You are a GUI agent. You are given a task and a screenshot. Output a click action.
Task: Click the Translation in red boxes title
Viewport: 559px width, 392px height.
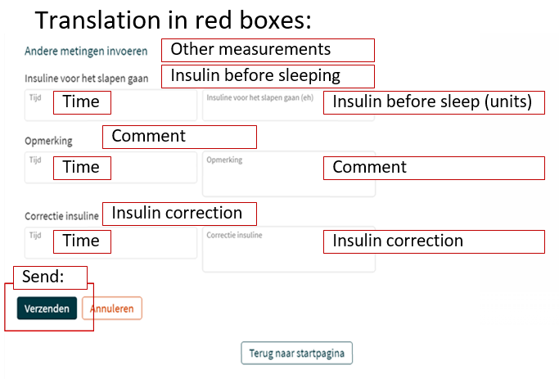173,20
